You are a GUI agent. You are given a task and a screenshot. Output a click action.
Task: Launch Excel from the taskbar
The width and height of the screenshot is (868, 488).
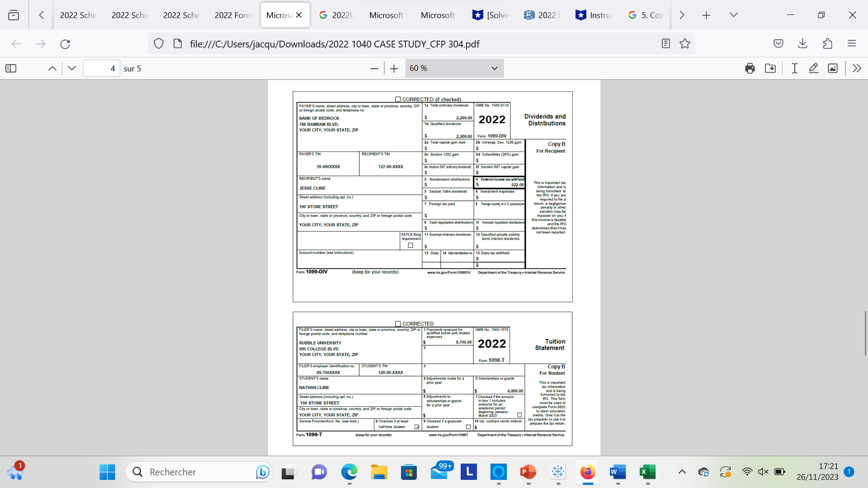tap(648, 472)
